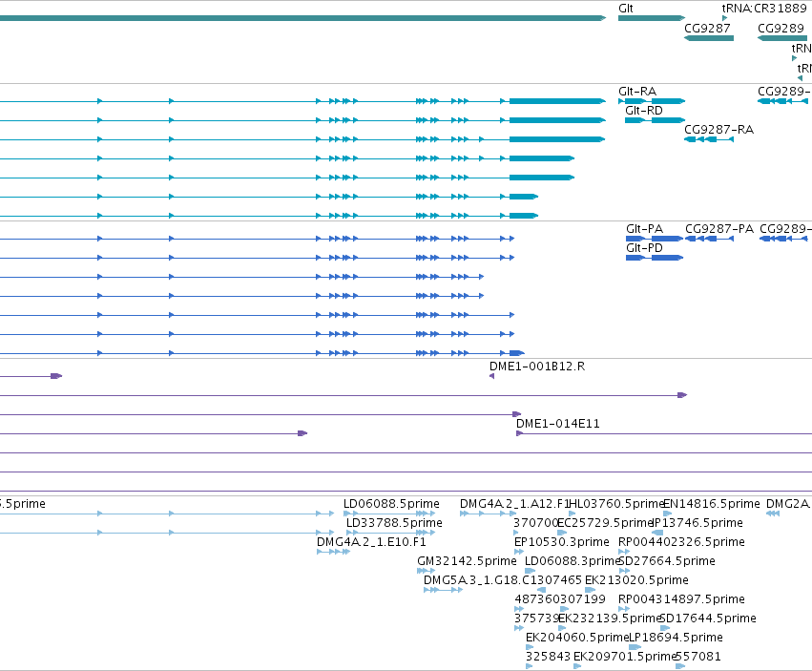Click the EST glyph under IP13746.5prime
The image size is (812, 671).
[x=657, y=533]
